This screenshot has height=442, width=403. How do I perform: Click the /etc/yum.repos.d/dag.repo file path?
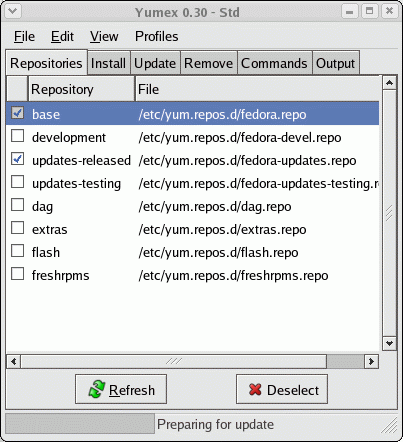(215, 206)
